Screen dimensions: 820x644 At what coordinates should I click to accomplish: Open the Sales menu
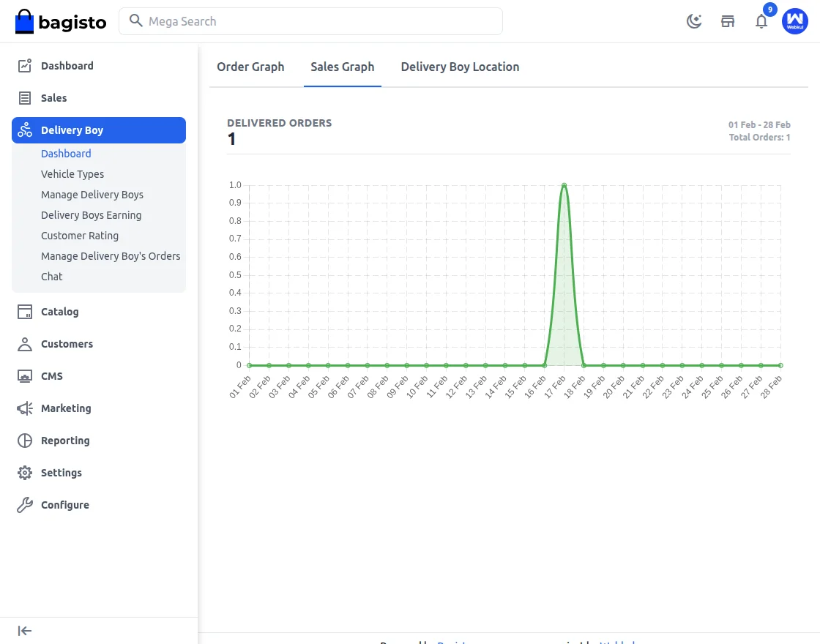click(x=53, y=98)
